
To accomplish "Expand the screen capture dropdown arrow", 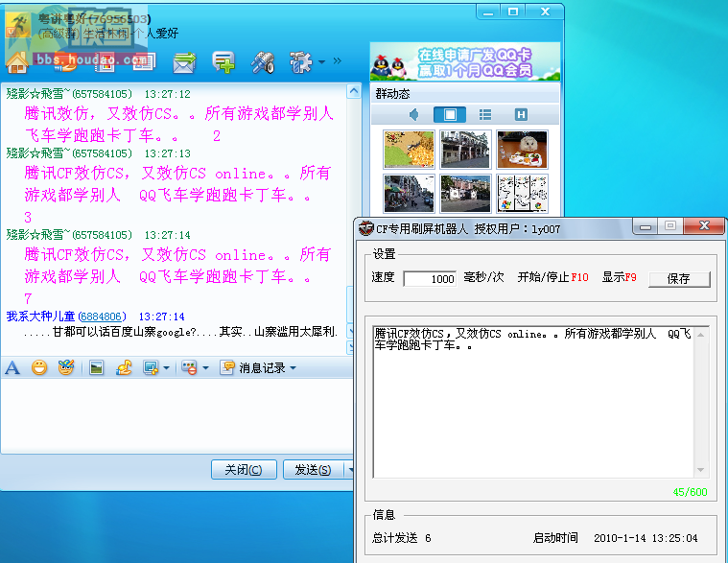I will (x=166, y=368).
